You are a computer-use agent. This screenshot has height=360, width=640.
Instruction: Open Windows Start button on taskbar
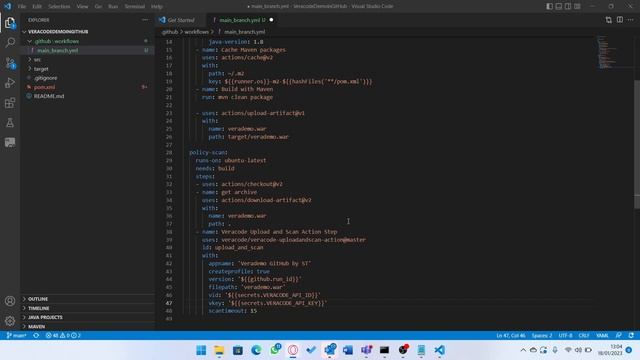[x=201, y=350]
